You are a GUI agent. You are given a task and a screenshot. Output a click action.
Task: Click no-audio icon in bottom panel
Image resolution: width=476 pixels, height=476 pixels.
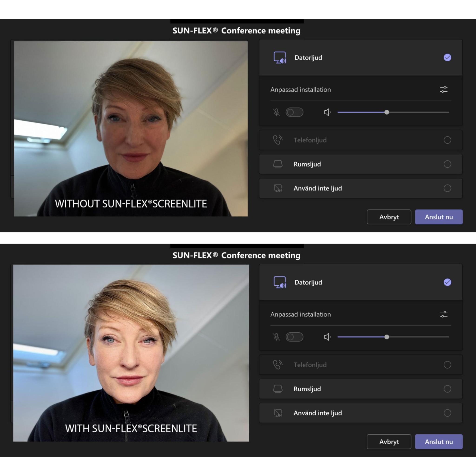tap(278, 413)
